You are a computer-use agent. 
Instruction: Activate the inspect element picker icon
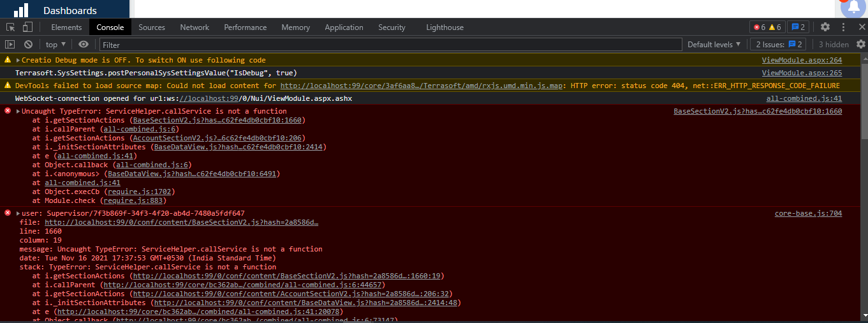[x=11, y=27]
